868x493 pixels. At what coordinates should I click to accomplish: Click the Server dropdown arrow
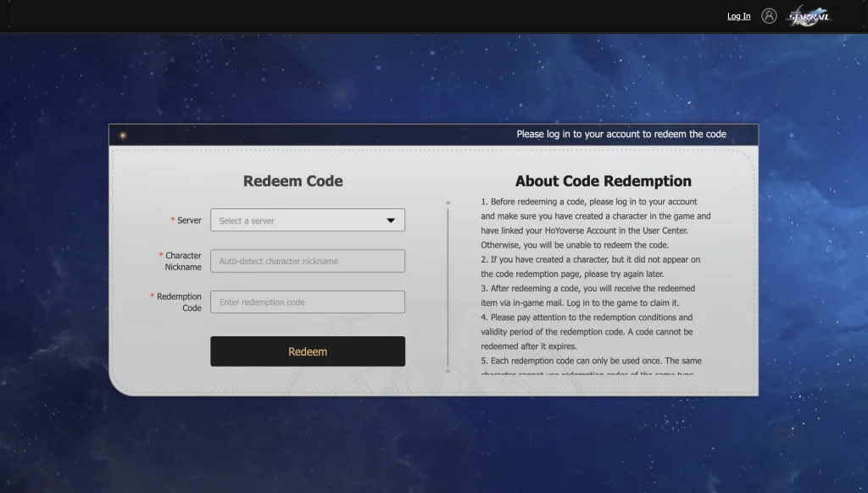click(391, 220)
